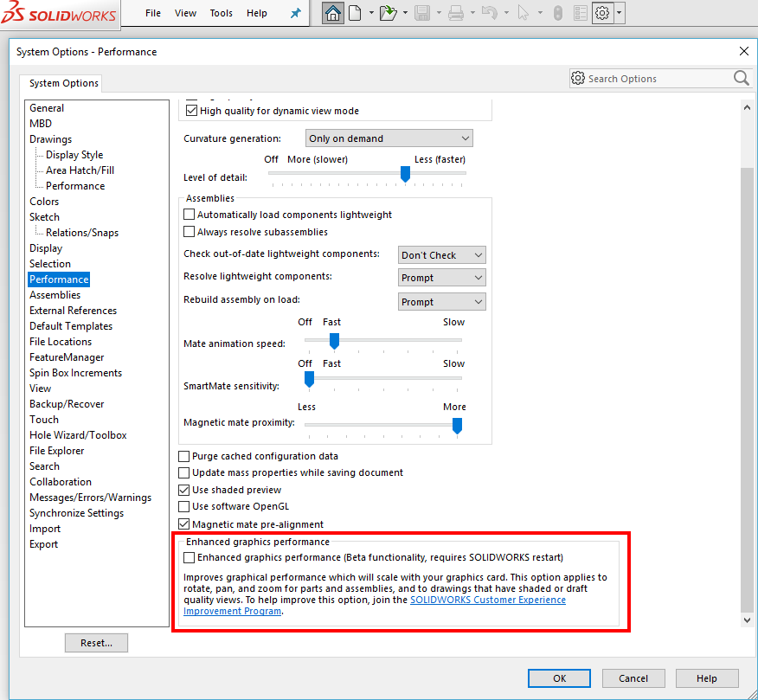Screen dimensions: 758x700
Task: Click the Print icon in toolbar
Action: [456, 13]
